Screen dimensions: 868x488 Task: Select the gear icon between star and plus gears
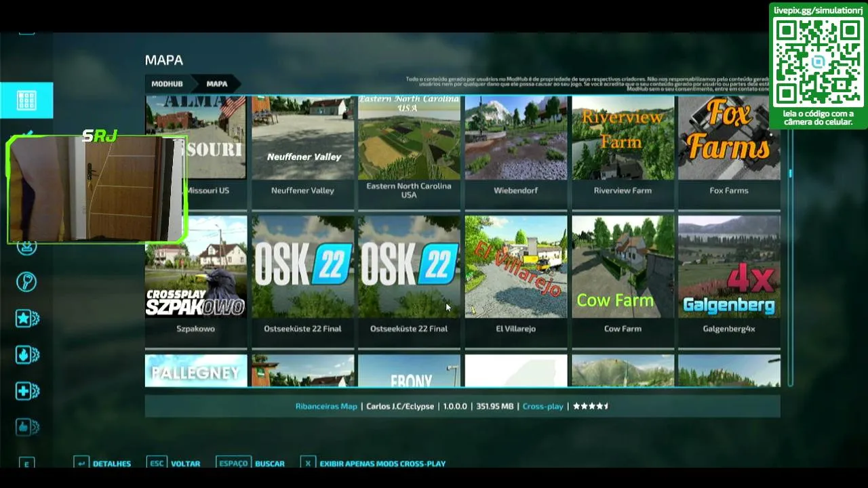pyautogui.click(x=27, y=354)
